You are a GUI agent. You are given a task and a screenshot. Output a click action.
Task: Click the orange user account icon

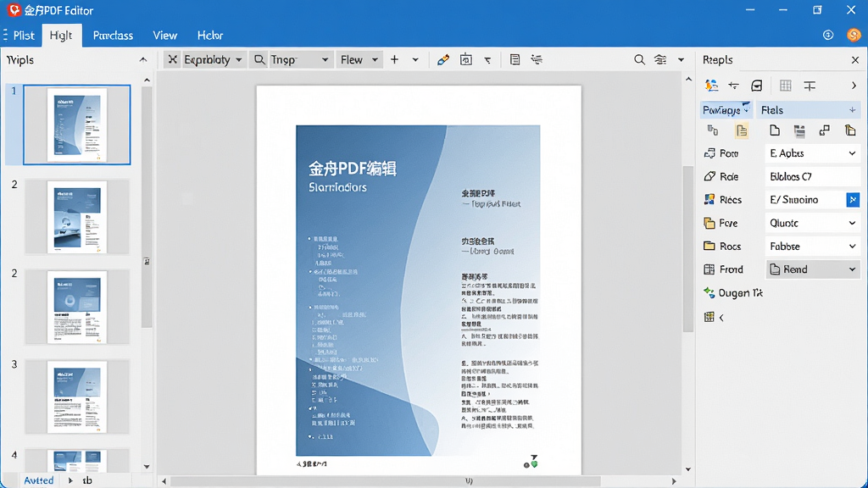click(x=854, y=35)
